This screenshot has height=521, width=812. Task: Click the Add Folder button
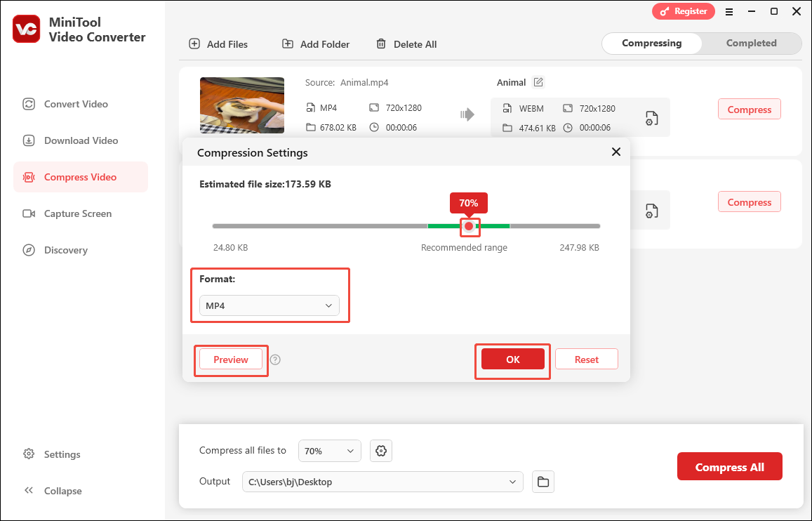click(315, 44)
